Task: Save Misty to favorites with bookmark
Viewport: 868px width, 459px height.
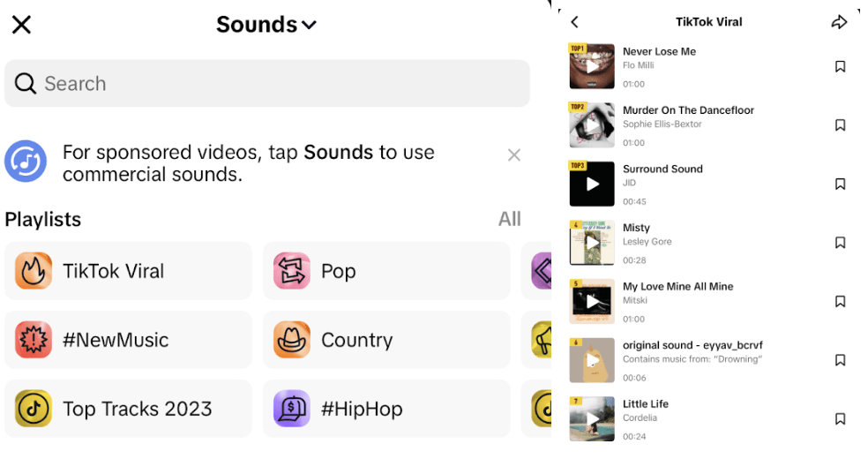Action: tap(840, 243)
